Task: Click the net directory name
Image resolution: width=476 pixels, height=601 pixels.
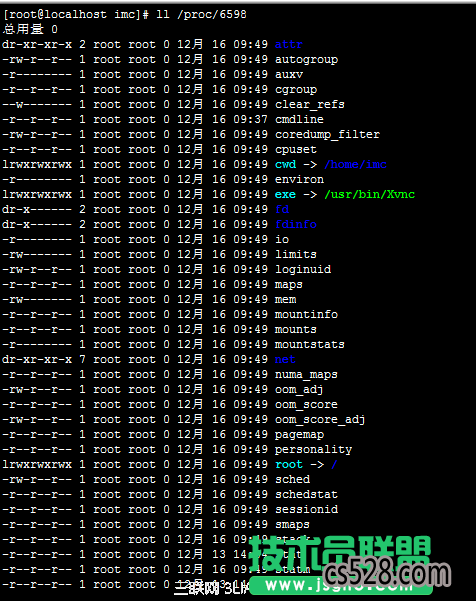Action: point(285,360)
